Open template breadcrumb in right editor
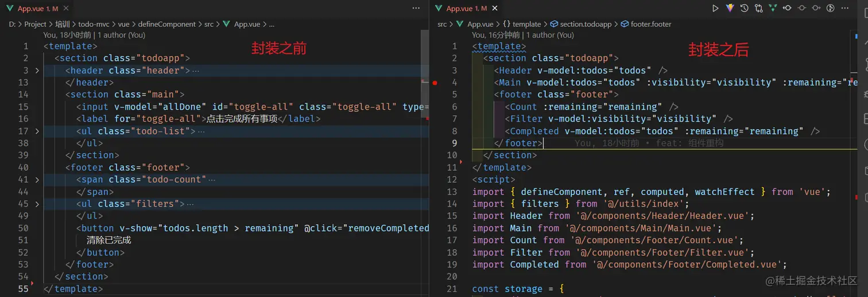 point(526,24)
